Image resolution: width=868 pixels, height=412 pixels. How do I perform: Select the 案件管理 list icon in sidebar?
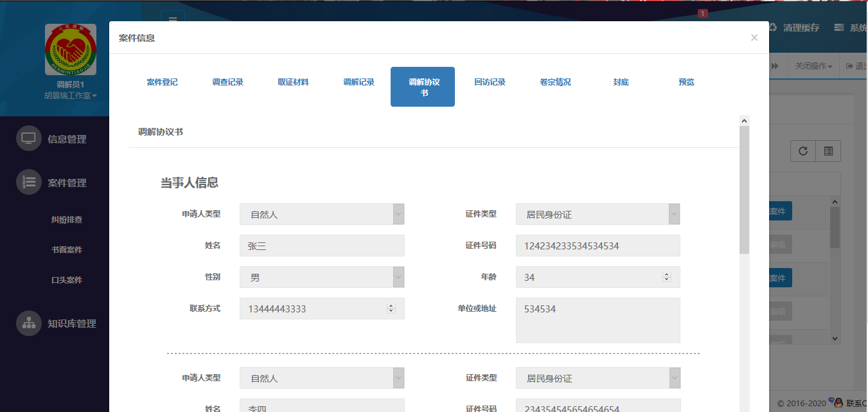pyautogui.click(x=28, y=182)
